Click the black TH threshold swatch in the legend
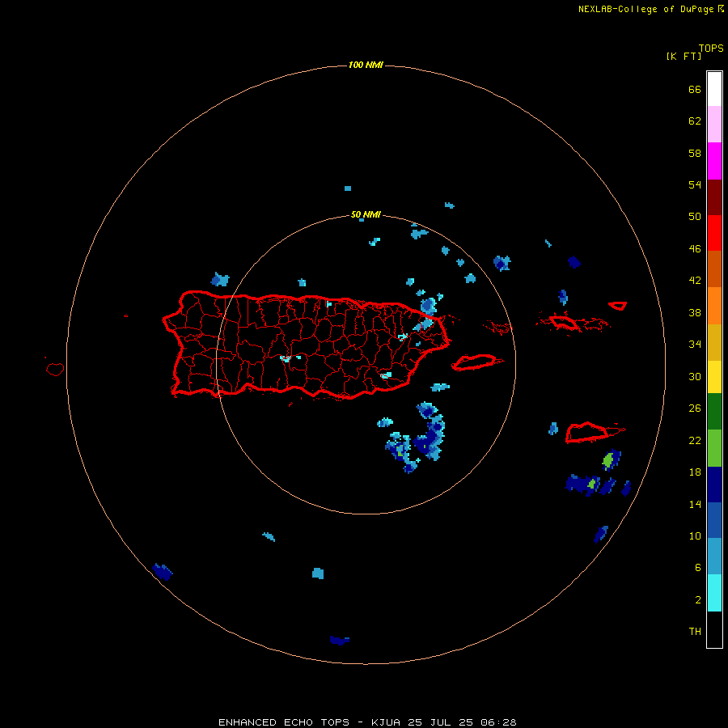728x728 pixels. tap(714, 629)
